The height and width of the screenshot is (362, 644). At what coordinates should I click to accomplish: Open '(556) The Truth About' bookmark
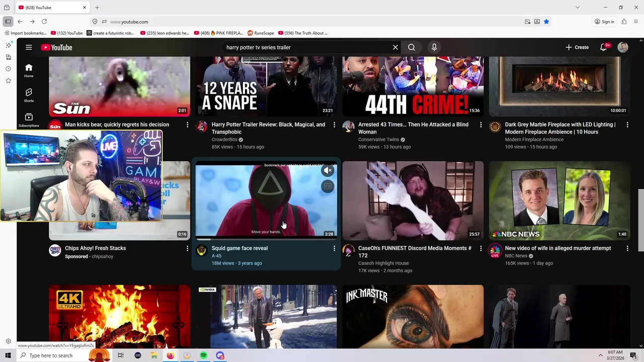click(x=302, y=33)
